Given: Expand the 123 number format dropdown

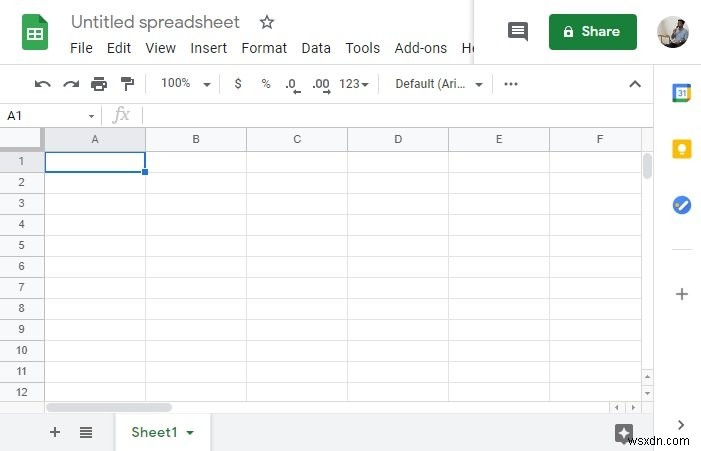Looking at the screenshot, I should tap(354, 84).
